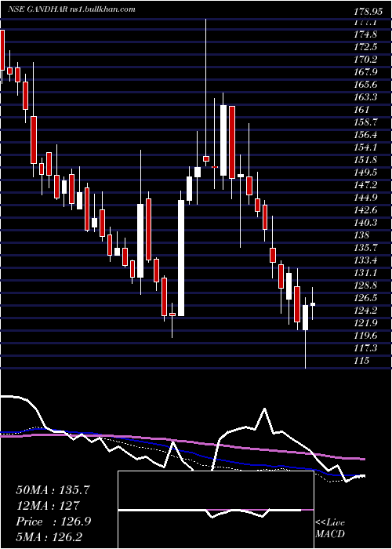Select the Price : 126.9 readout
This screenshot has height=549, width=392.
point(53,522)
